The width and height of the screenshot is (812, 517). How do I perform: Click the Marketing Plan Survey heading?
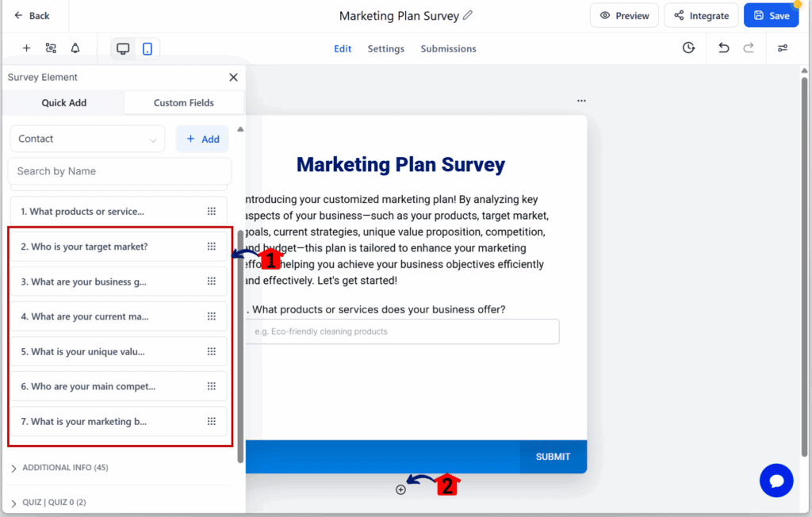400,165
